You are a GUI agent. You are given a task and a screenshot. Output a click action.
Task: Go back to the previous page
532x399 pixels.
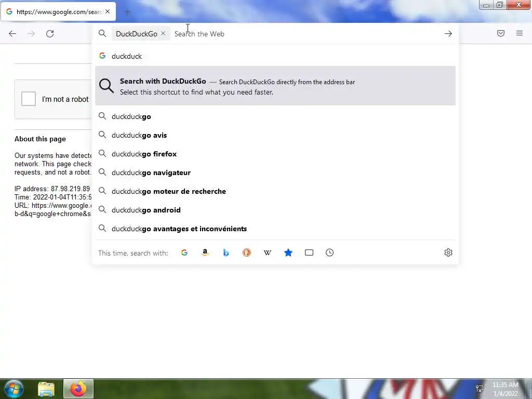tap(12, 34)
